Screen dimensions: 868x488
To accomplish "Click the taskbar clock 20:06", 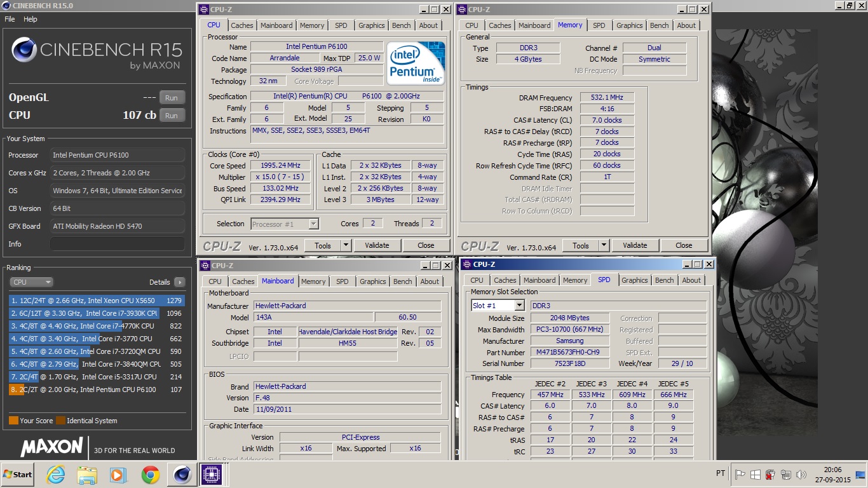I will click(832, 470).
